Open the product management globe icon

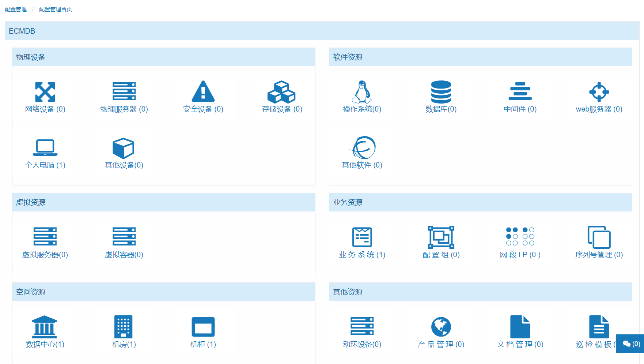coord(441,327)
